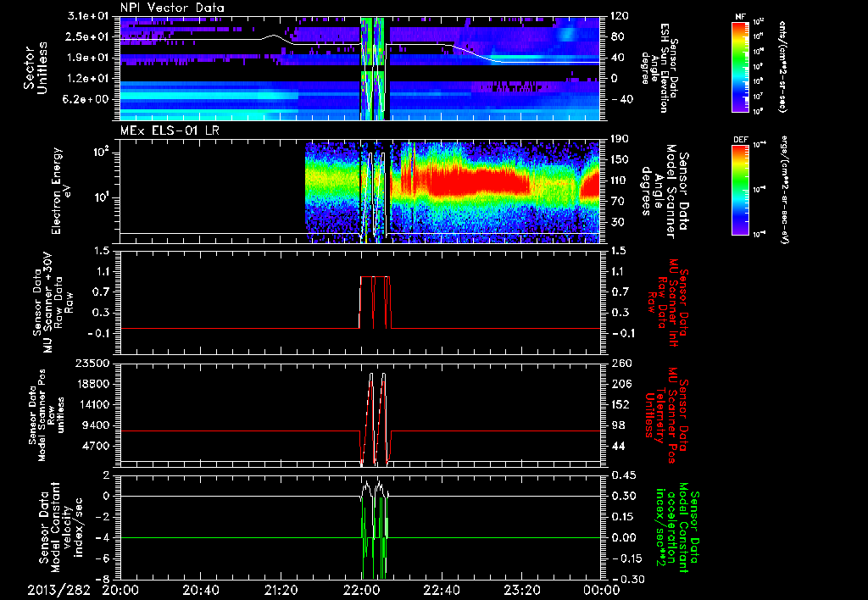Click the DEF label above the color bar
This screenshot has height=600, width=868.
point(740,140)
